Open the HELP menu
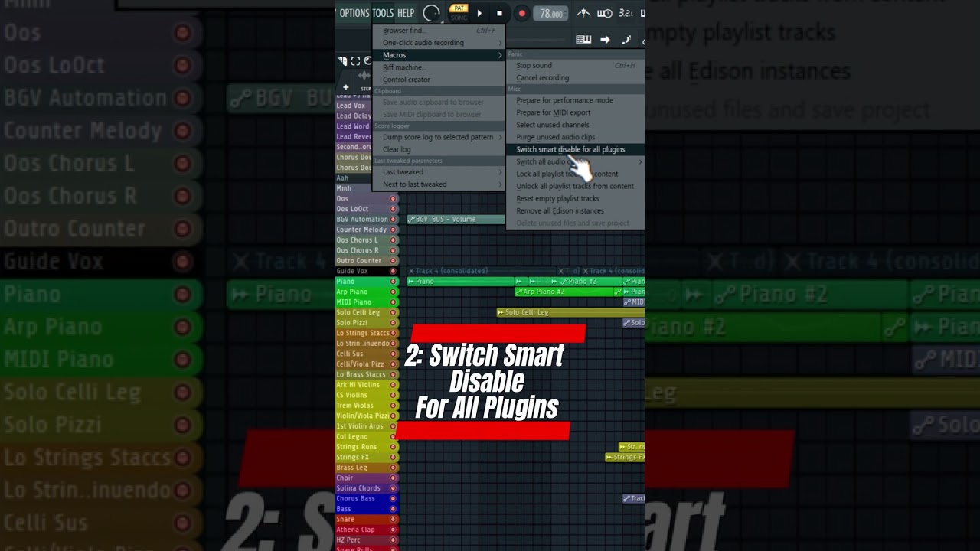The width and height of the screenshot is (980, 551). tap(406, 13)
